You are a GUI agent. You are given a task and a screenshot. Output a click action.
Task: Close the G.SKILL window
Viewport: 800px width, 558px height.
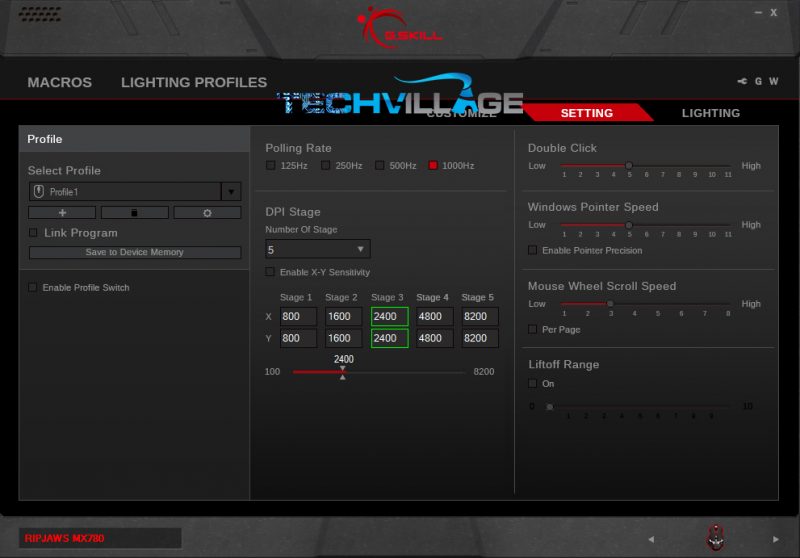[x=773, y=12]
